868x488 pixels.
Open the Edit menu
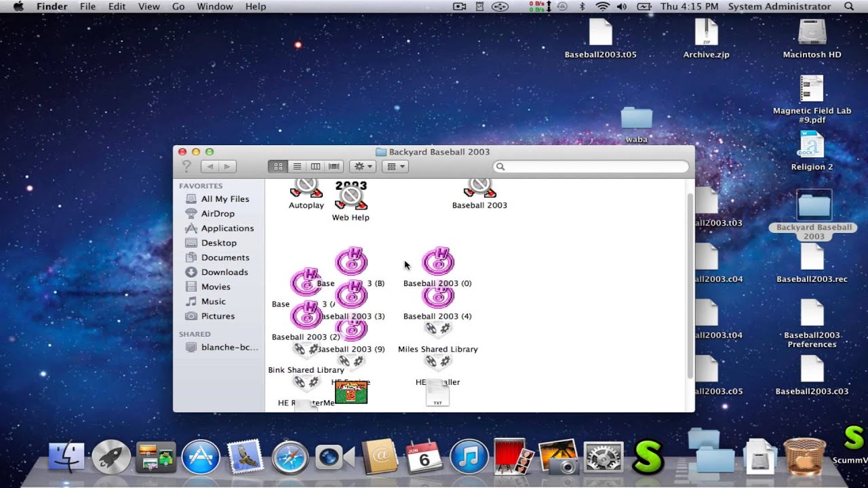coord(117,7)
